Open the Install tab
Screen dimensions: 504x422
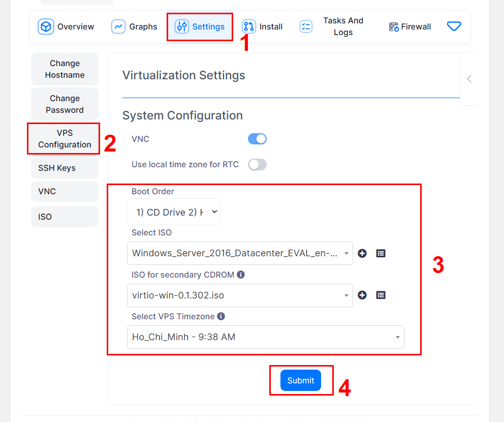[x=262, y=27]
